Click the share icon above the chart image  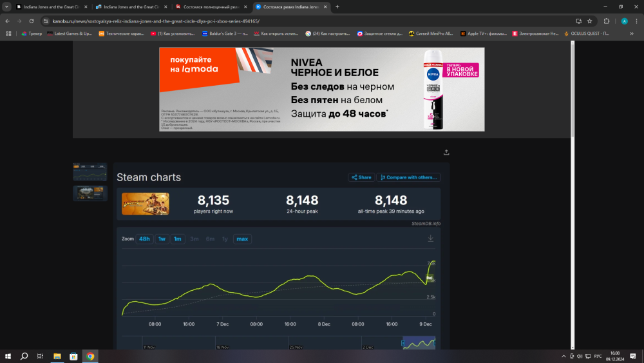[x=446, y=153]
